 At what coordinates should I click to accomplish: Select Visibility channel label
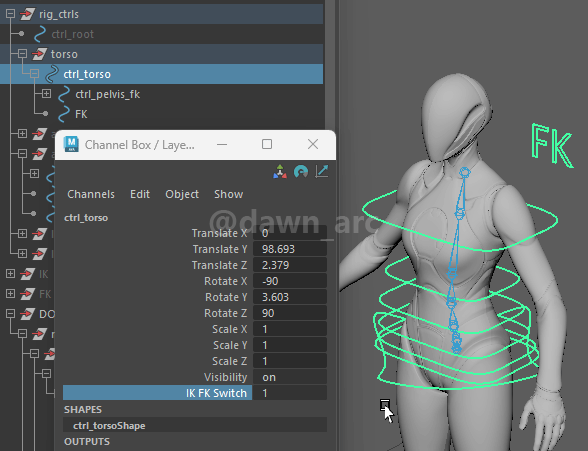click(225, 377)
